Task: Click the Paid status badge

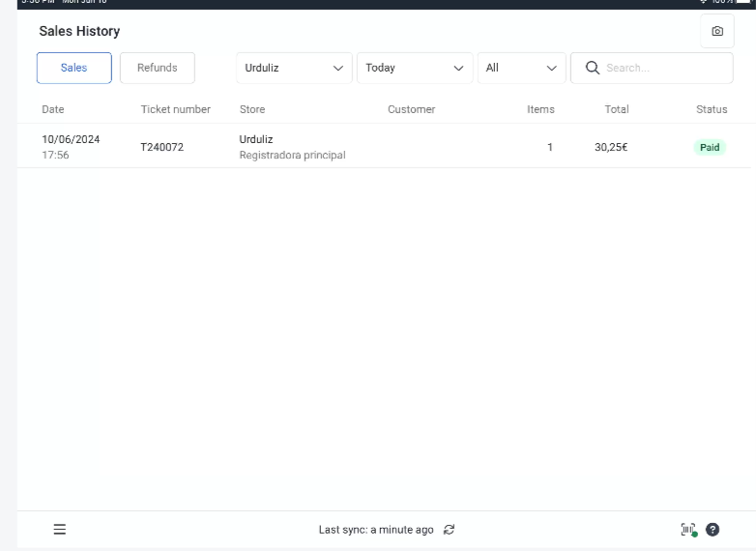Action: pos(710,147)
